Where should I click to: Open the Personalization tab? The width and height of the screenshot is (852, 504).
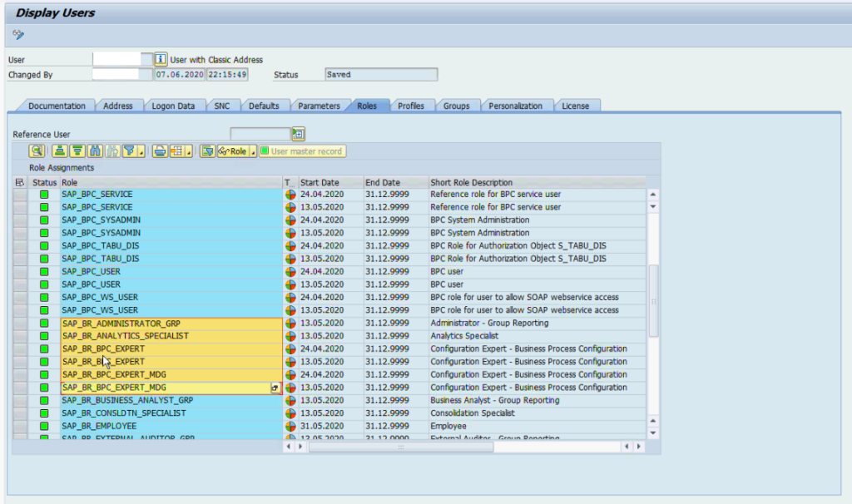[x=515, y=106]
